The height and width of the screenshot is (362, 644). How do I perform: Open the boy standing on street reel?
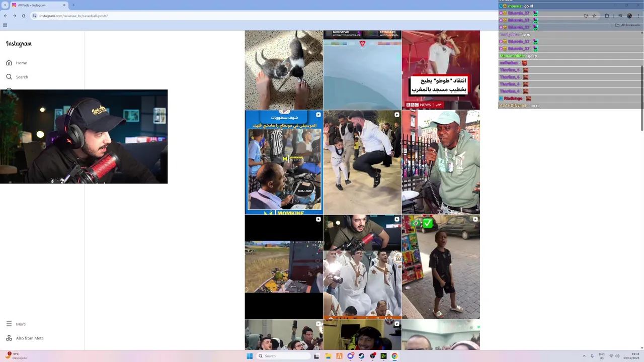441,267
